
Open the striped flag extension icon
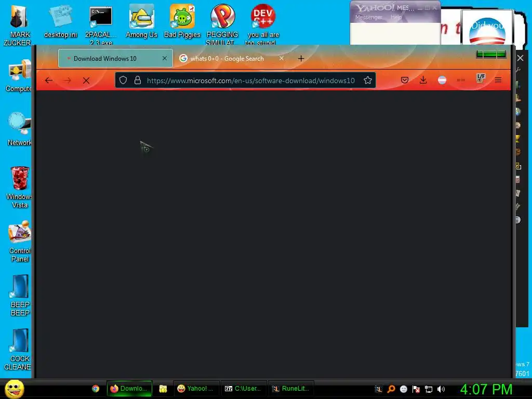click(442, 81)
